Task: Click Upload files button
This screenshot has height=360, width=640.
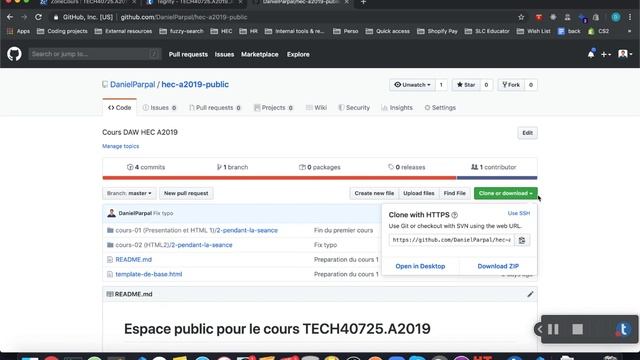Action: pos(419,193)
